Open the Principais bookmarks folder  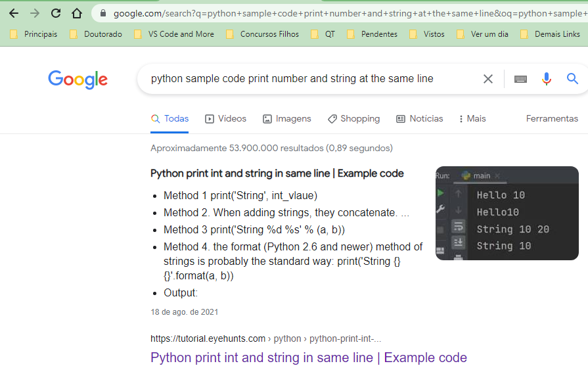(34, 34)
